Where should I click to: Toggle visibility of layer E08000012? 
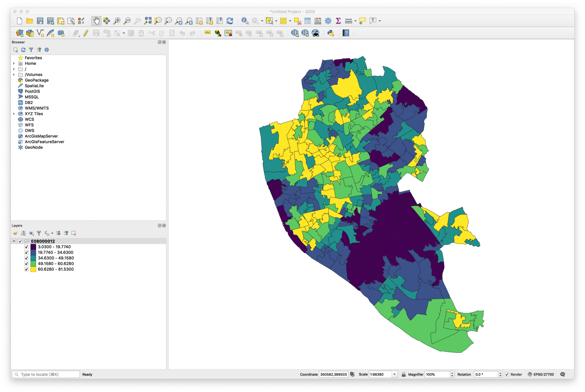20,241
